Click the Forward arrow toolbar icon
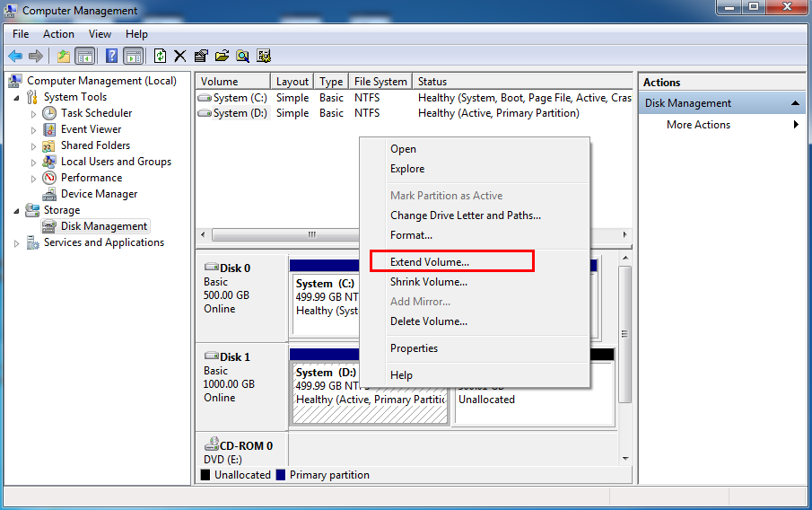The width and height of the screenshot is (812, 510). [x=36, y=56]
